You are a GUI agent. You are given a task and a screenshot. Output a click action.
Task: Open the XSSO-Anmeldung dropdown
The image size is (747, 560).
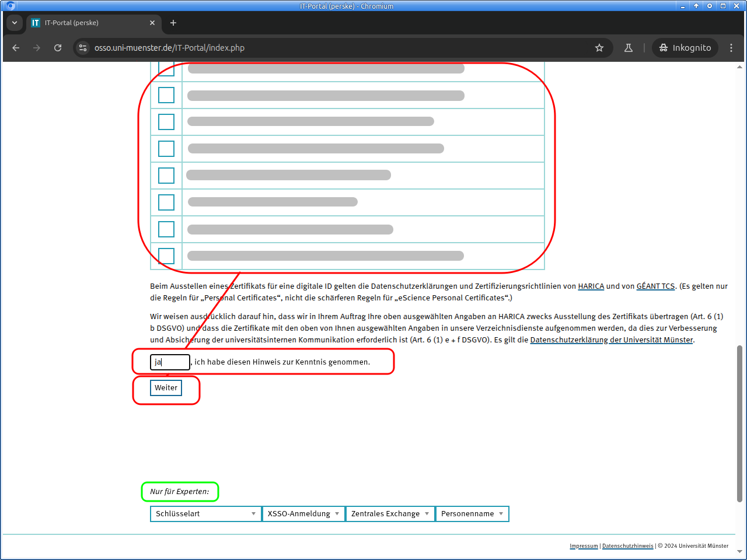303,514
